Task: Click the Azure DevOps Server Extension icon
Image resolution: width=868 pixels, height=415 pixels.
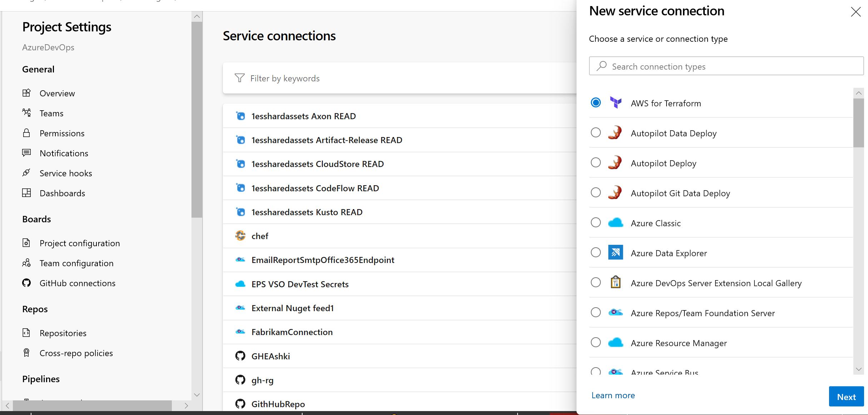Action: pos(615,283)
